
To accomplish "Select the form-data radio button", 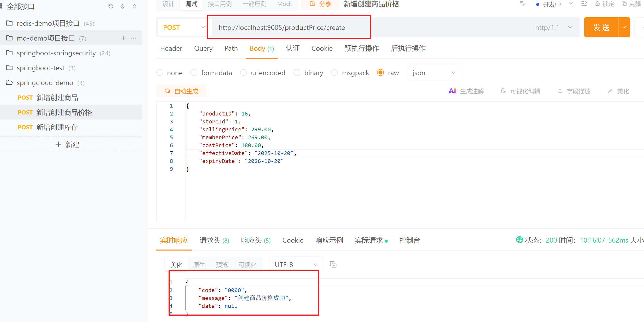I will click(194, 73).
